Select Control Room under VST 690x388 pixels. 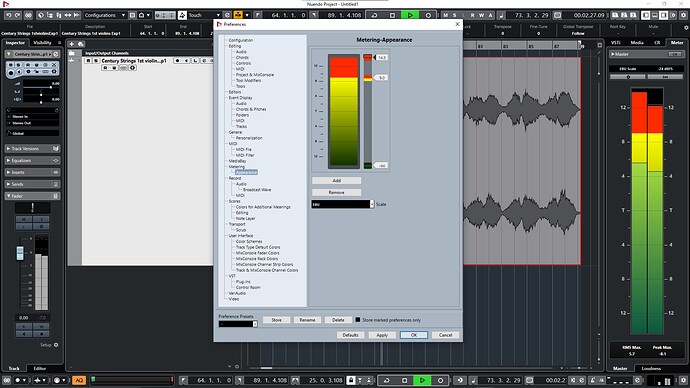pos(248,287)
